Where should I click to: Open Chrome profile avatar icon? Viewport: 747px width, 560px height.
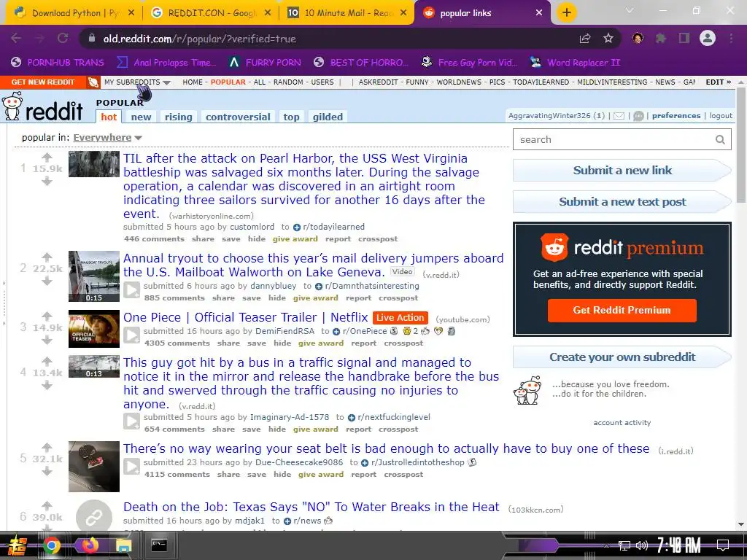pyautogui.click(x=708, y=38)
